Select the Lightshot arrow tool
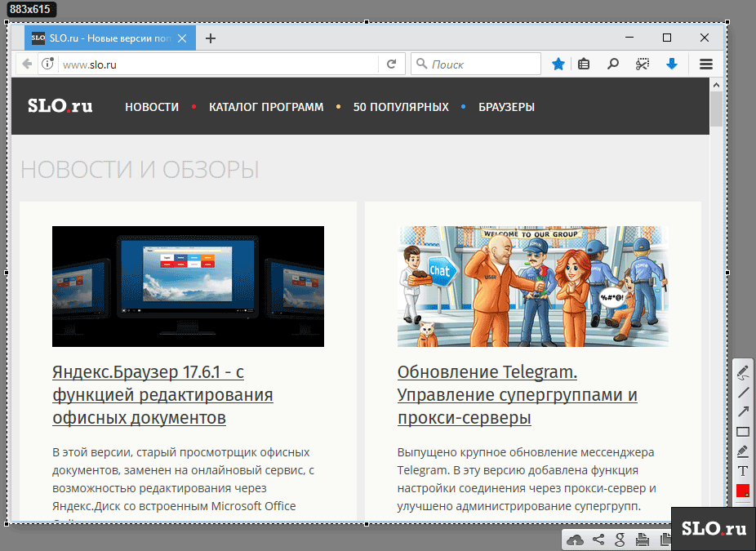The height and width of the screenshot is (551, 756). pos(743,412)
